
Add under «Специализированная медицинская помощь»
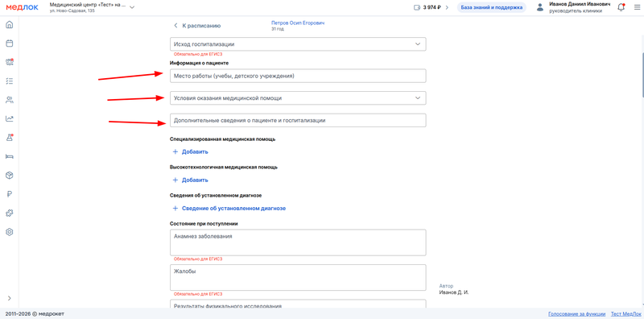click(x=190, y=151)
